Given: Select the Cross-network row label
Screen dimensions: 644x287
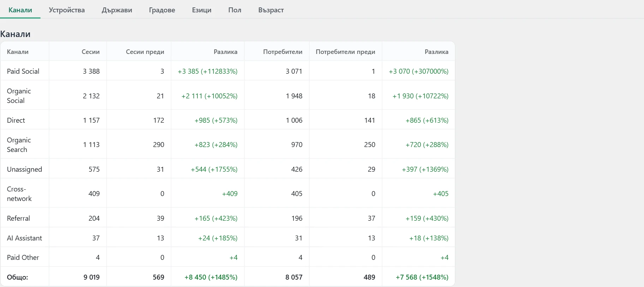Looking at the screenshot, I should pyautogui.click(x=19, y=194).
